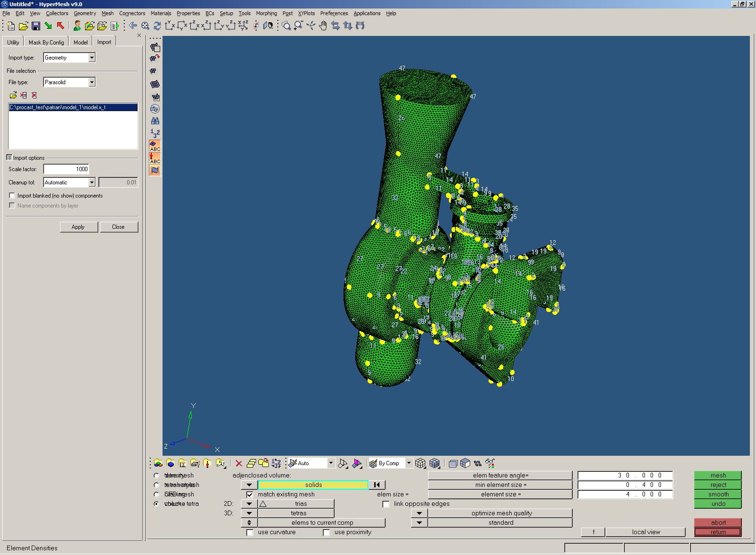
Task: Click the binoculars find icon
Action: pos(155,121)
